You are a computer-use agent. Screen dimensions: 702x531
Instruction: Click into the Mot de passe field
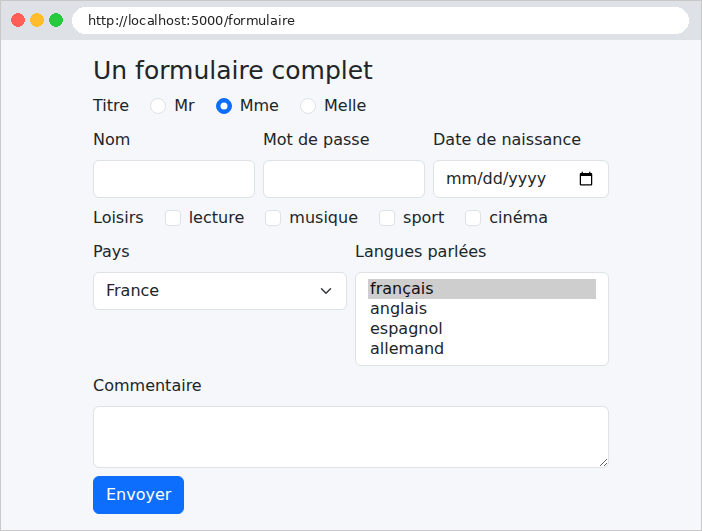344,179
